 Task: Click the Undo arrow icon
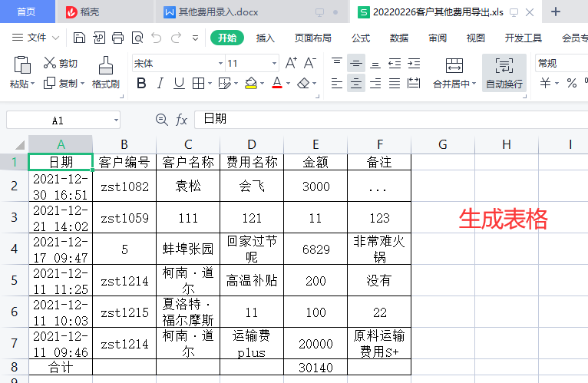click(157, 38)
